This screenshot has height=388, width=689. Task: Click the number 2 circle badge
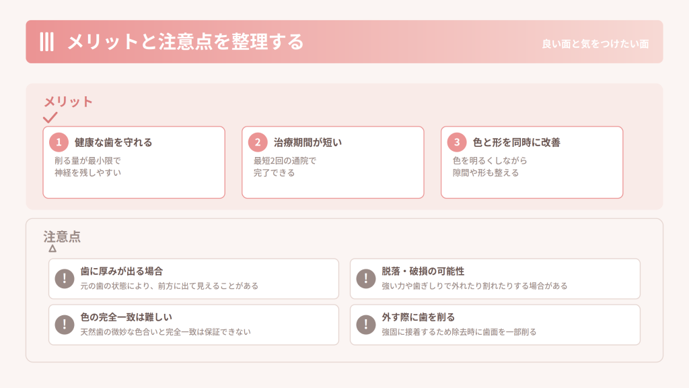coord(257,142)
